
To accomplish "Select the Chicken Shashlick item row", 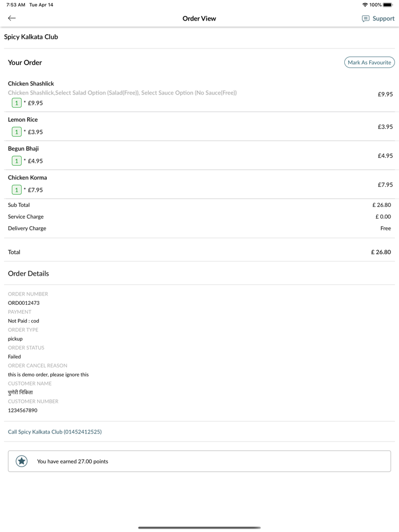I will pyautogui.click(x=199, y=93).
